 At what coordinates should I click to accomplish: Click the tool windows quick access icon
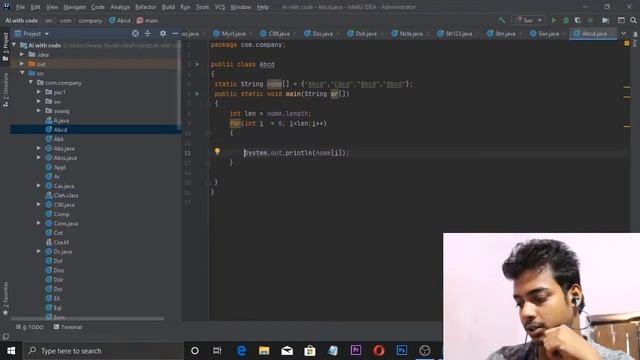pyautogui.click(x=5, y=336)
